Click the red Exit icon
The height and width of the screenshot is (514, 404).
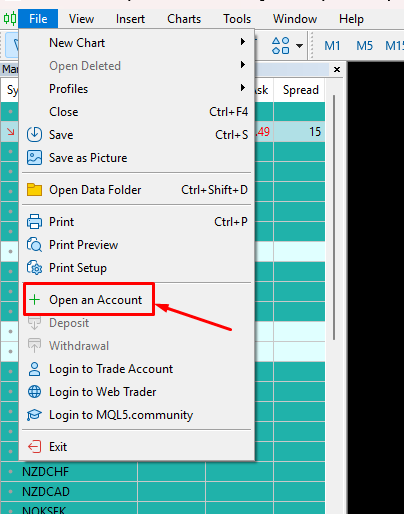coord(34,447)
